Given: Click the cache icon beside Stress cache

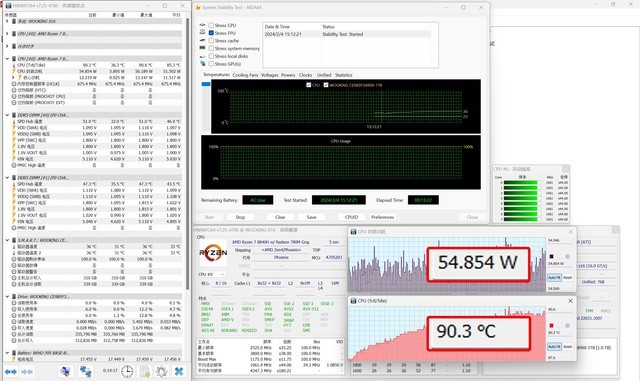Looking at the screenshot, I should point(202,40).
